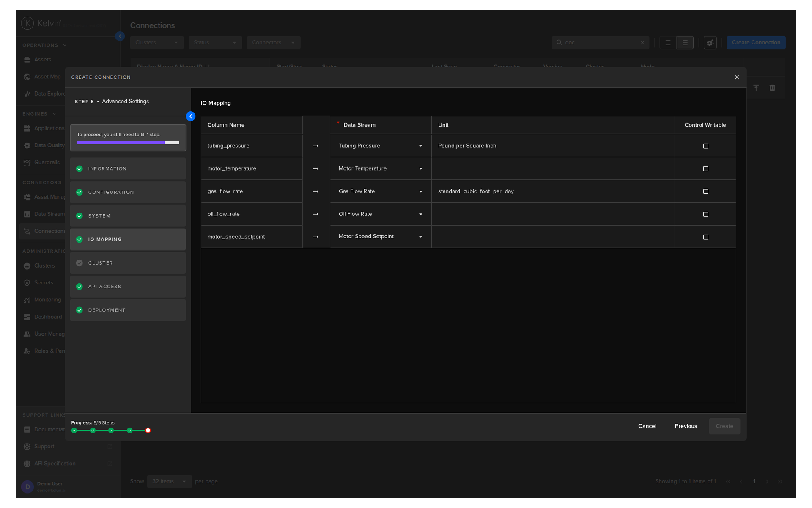Cancel the connection creation
The width and height of the screenshot is (812, 508).
click(x=647, y=426)
